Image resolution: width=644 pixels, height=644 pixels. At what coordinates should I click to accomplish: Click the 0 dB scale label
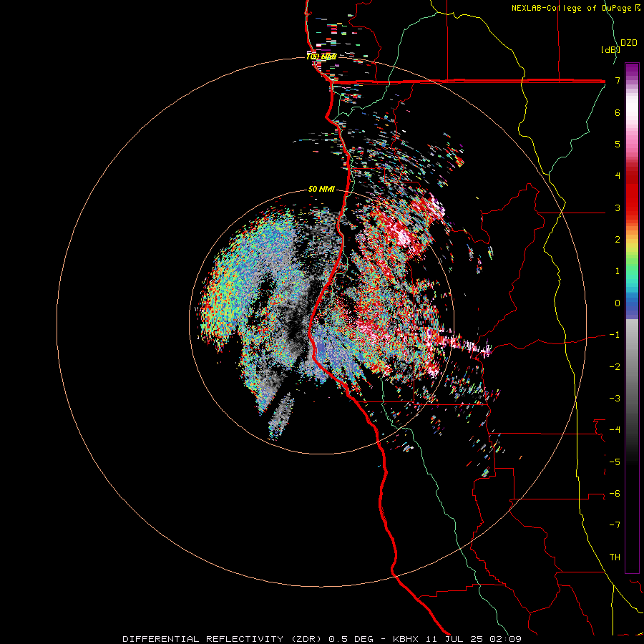click(618, 303)
